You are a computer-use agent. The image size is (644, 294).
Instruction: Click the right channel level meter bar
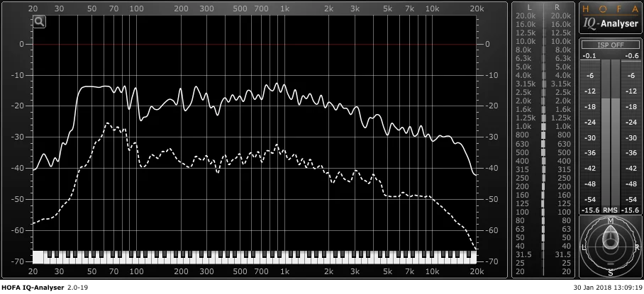pyautogui.click(x=616, y=133)
